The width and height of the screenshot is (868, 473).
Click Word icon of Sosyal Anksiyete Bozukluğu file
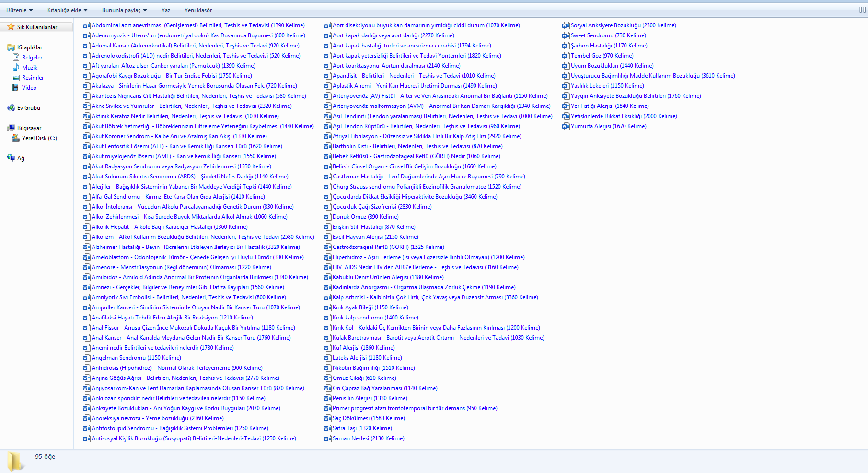click(566, 25)
